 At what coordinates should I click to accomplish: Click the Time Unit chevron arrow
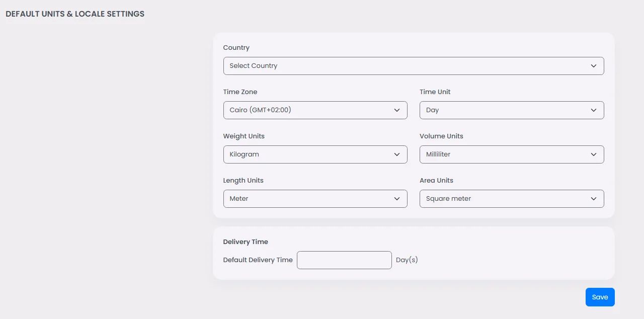click(x=594, y=110)
